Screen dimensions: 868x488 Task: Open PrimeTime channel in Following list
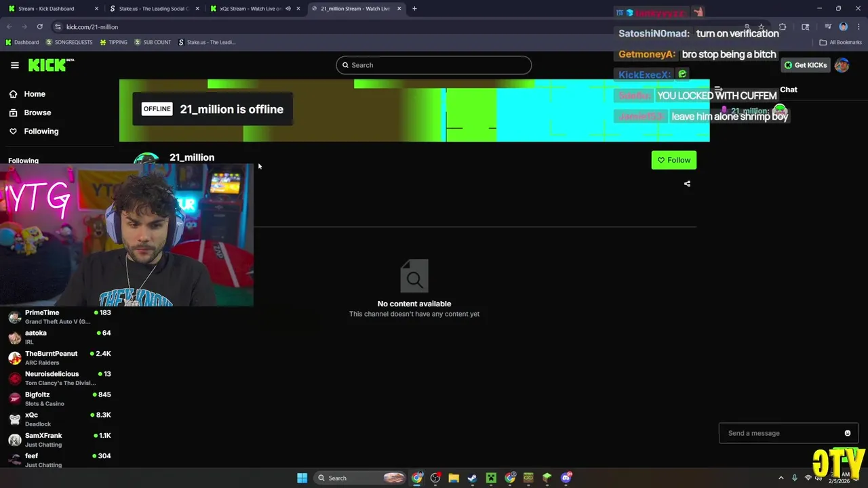click(59, 317)
